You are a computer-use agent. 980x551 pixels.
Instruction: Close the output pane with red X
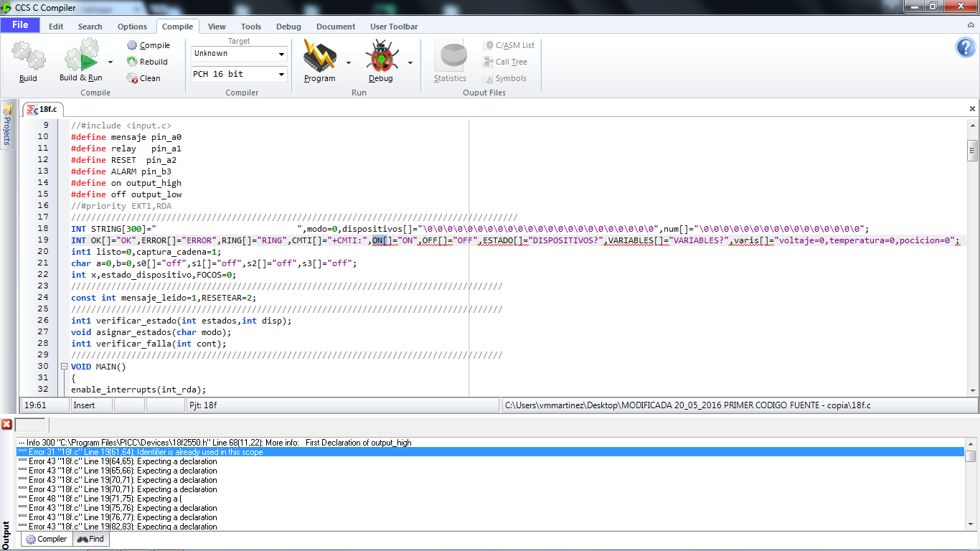(x=6, y=425)
